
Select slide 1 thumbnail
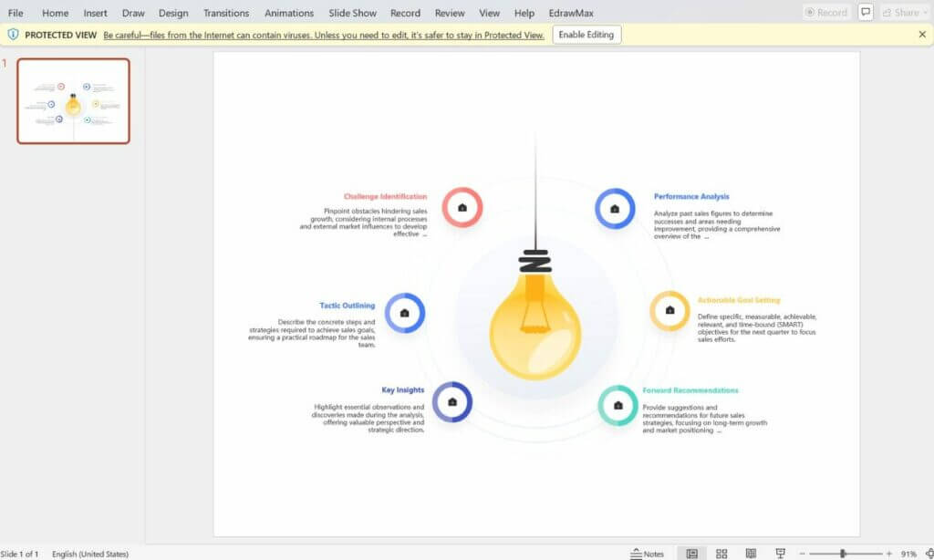73,100
